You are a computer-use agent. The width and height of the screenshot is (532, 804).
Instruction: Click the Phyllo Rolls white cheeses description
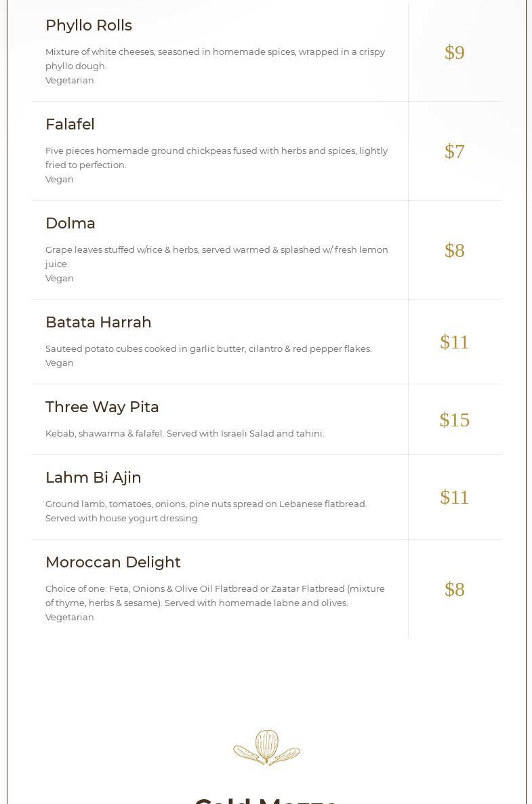point(215,58)
